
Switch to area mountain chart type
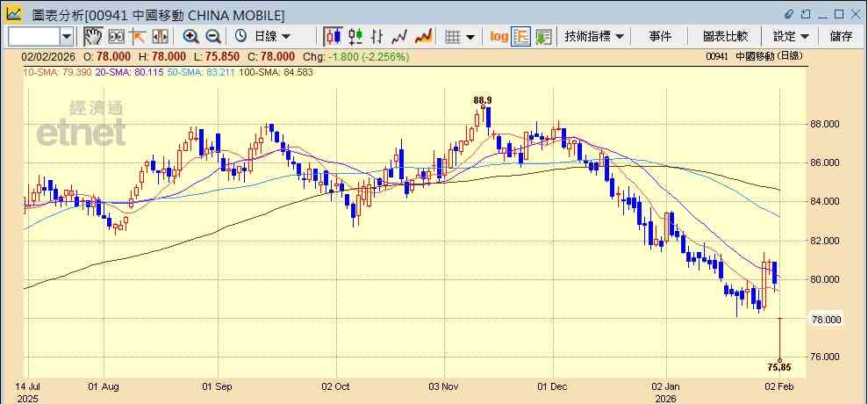(423, 37)
